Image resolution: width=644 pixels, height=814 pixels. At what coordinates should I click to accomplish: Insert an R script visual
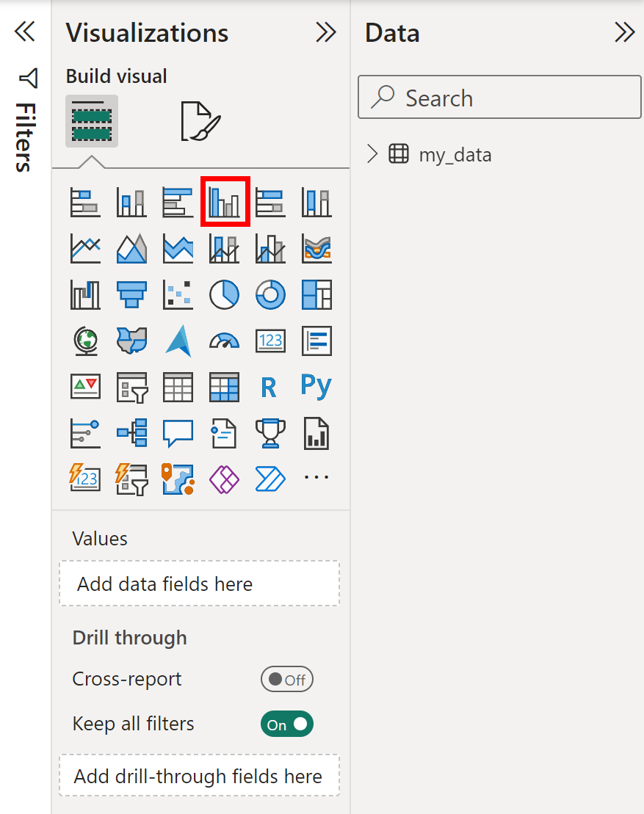[269, 388]
